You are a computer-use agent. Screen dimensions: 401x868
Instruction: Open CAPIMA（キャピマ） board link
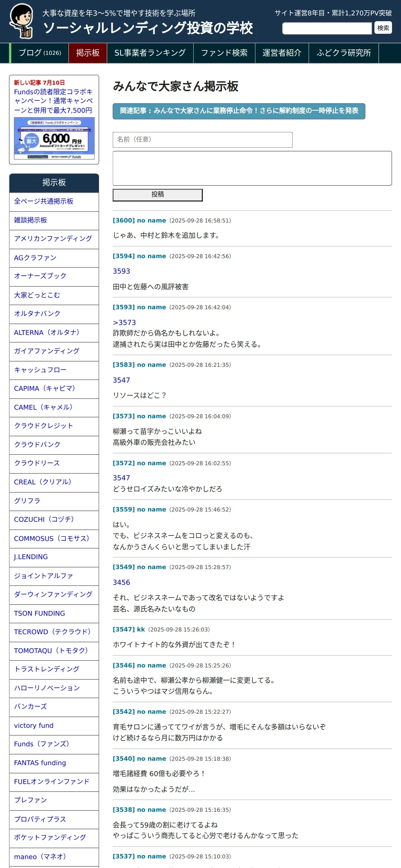point(54,388)
